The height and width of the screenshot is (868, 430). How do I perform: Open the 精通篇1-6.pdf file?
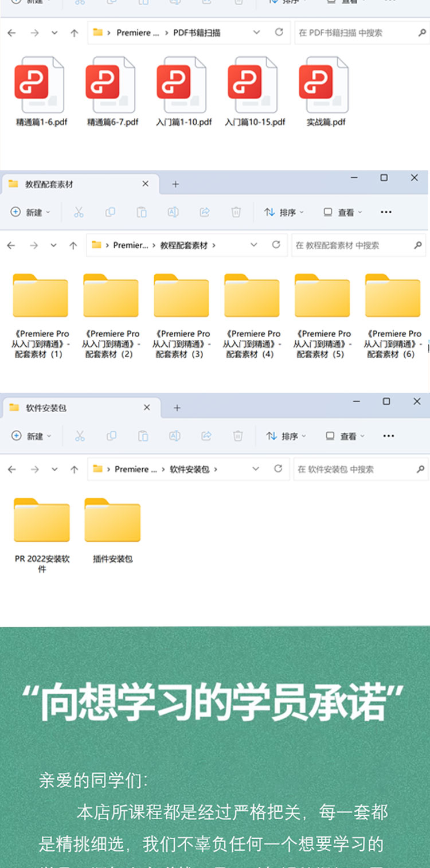coord(41,92)
